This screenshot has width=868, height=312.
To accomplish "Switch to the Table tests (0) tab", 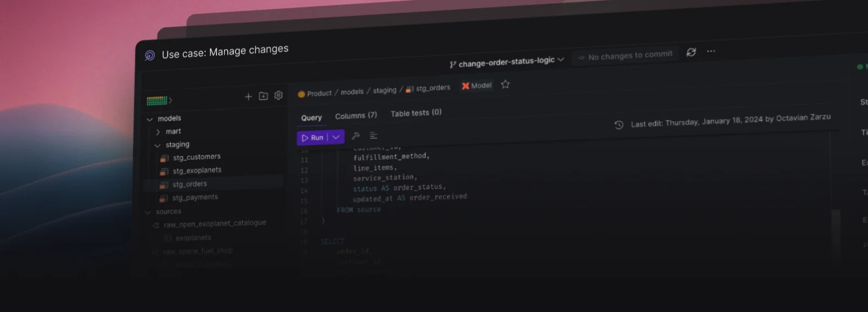I will (x=416, y=113).
